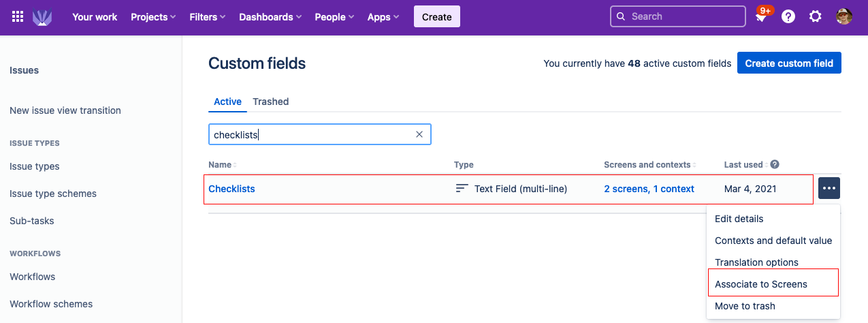868x323 pixels.
Task: Click the Jira logo icon
Action: (x=42, y=17)
